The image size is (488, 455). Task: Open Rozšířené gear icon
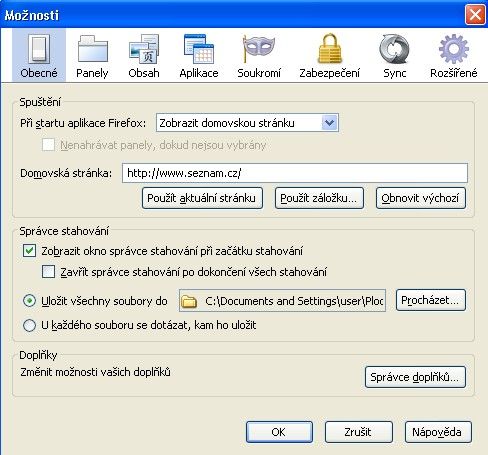[x=454, y=49]
